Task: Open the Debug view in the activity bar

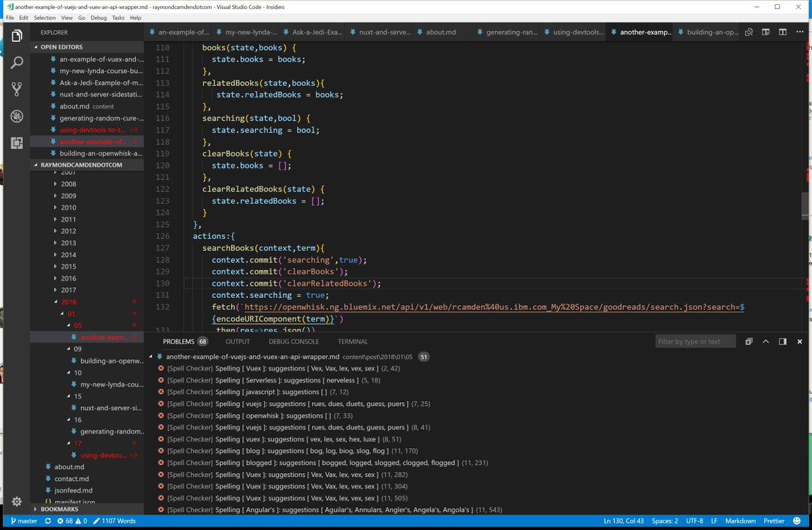Action: tap(17, 116)
